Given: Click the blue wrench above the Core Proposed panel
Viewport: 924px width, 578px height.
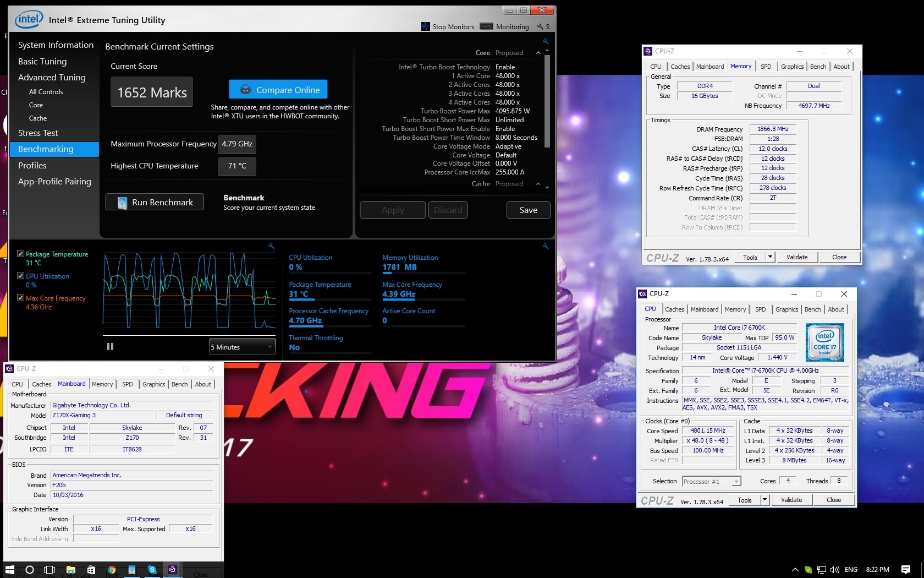Looking at the screenshot, I should pyautogui.click(x=545, y=41).
